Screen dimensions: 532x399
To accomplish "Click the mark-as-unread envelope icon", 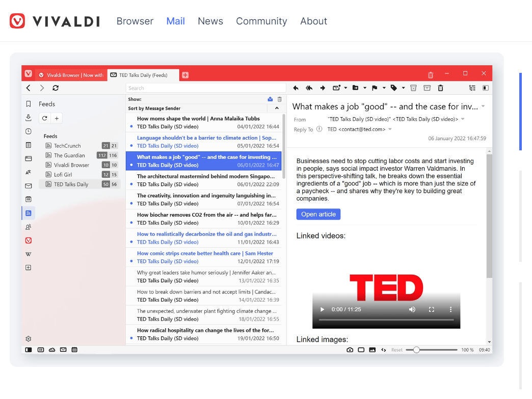I will [336, 88].
